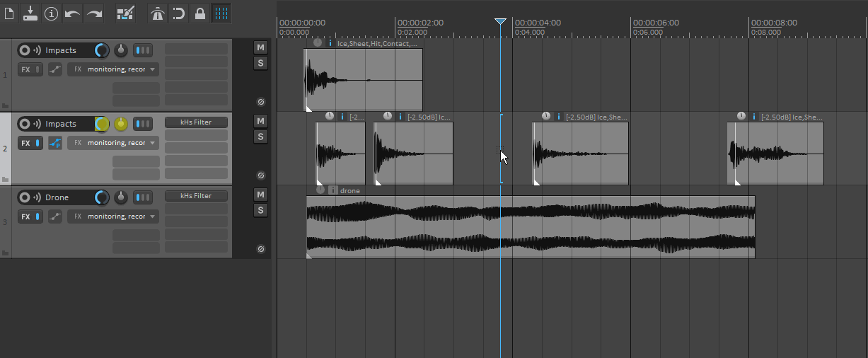Solo the Drone track
Image resolution: width=868 pixels, height=358 pixels.
[x=260, y=210]
